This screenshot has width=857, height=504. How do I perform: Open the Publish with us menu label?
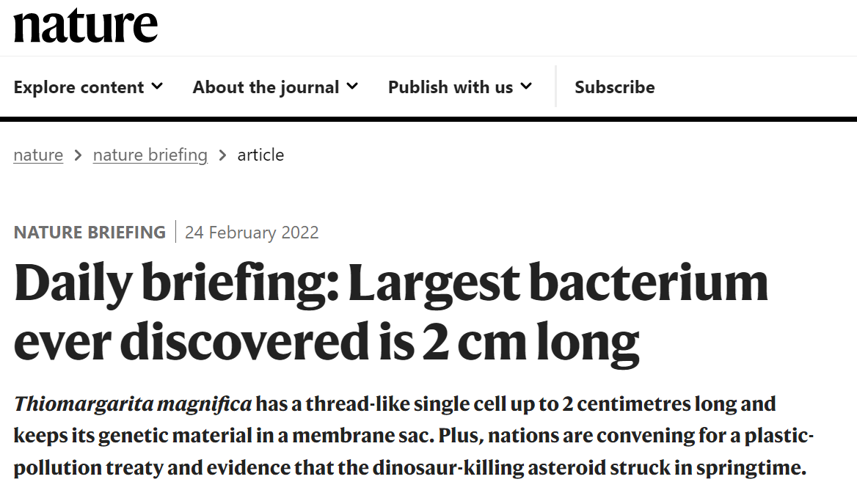(x=451, y=87)
